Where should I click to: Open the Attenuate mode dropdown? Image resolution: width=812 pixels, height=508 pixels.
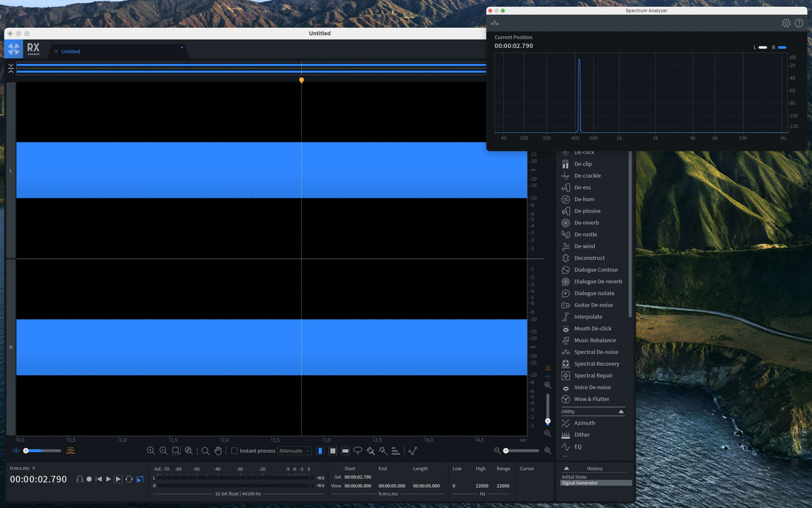(x=294, y=451)
